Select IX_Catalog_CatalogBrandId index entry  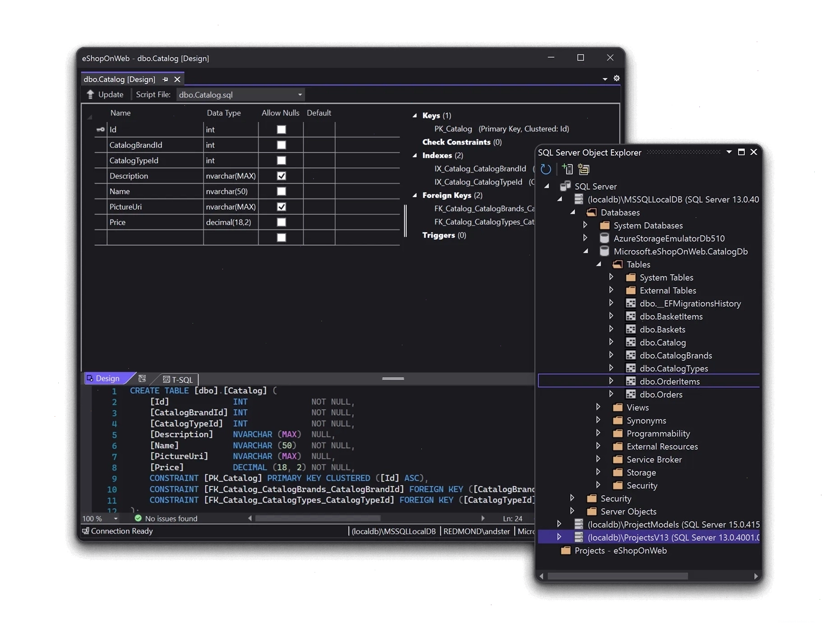[x=480, y=169]
